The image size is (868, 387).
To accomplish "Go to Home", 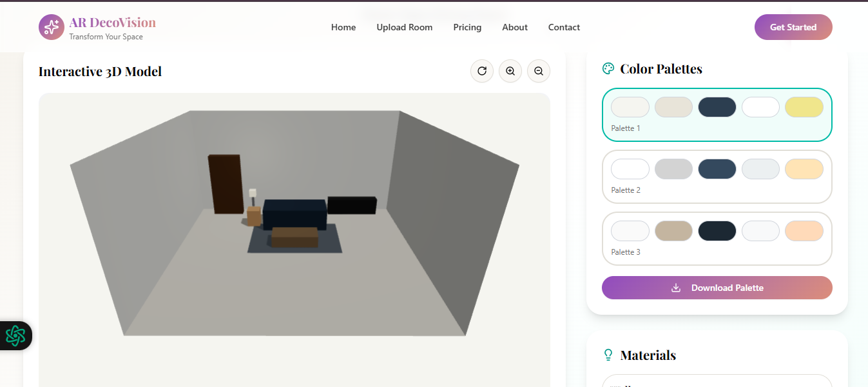I will pos(343,27).
